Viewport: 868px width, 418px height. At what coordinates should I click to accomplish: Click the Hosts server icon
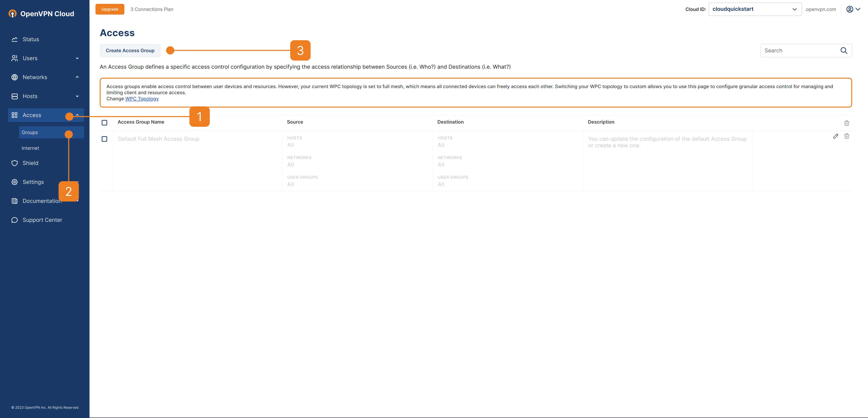click(14, 96)
